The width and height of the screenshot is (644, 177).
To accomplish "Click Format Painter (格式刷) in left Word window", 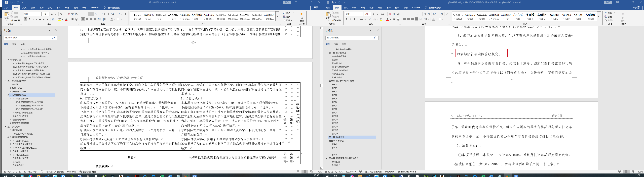I will pos(15,20).
